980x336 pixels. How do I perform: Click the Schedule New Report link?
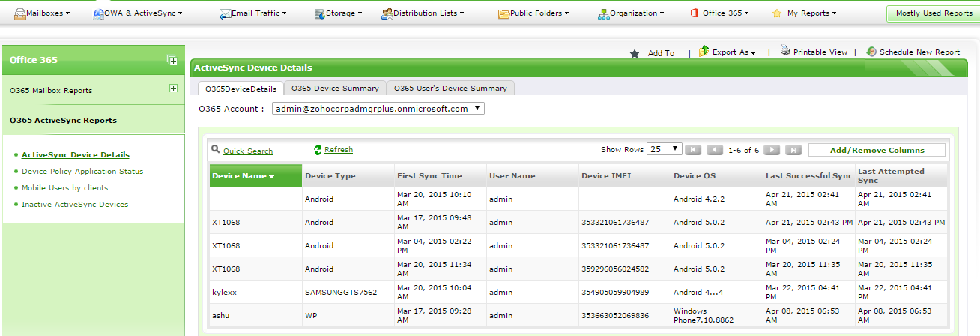pos(919,52)
